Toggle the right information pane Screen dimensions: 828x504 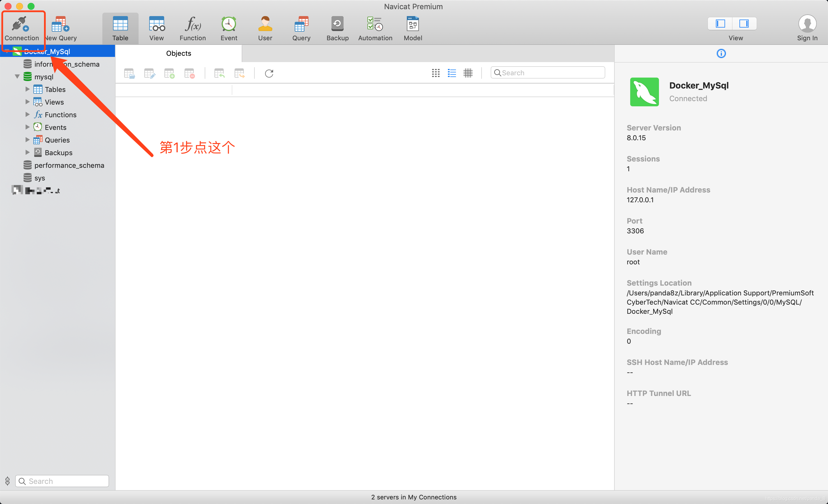click(x=744, y=24)
